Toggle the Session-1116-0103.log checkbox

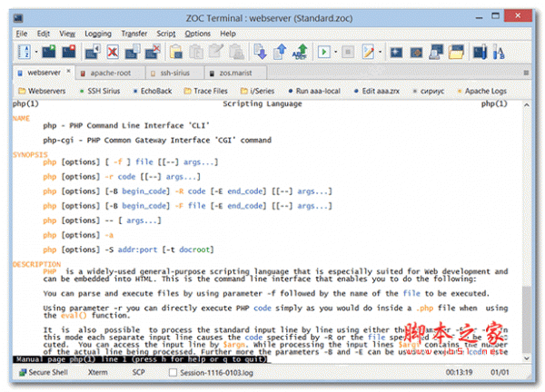click(173, 372)
